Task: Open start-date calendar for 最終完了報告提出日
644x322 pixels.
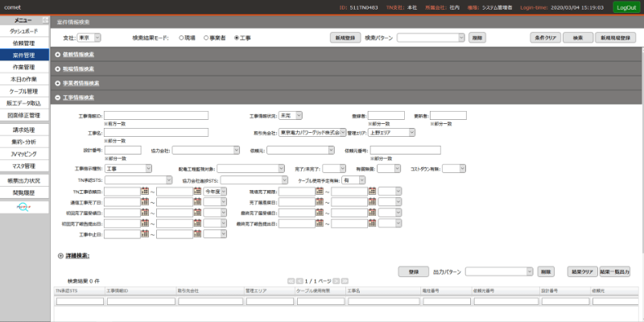Action: 320,223
